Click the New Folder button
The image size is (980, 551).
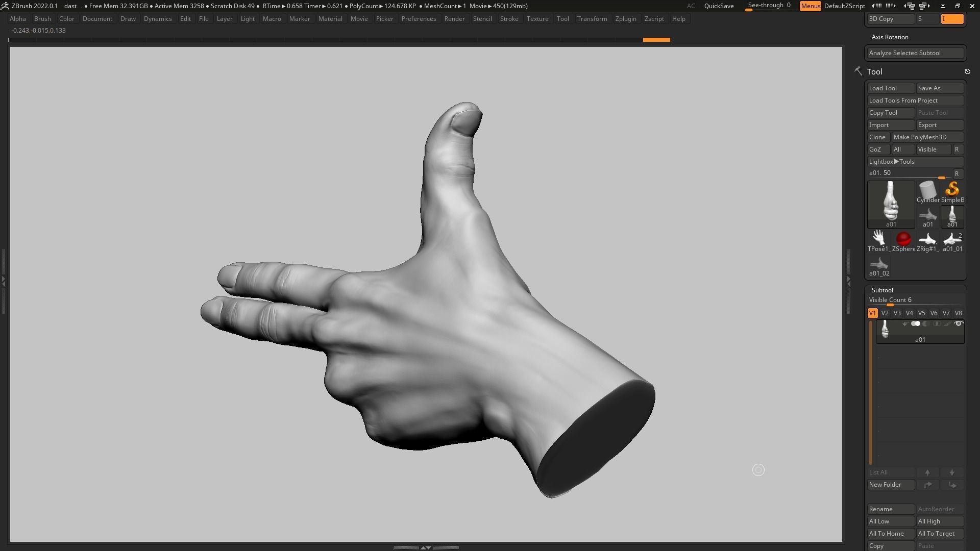point(891,485)
